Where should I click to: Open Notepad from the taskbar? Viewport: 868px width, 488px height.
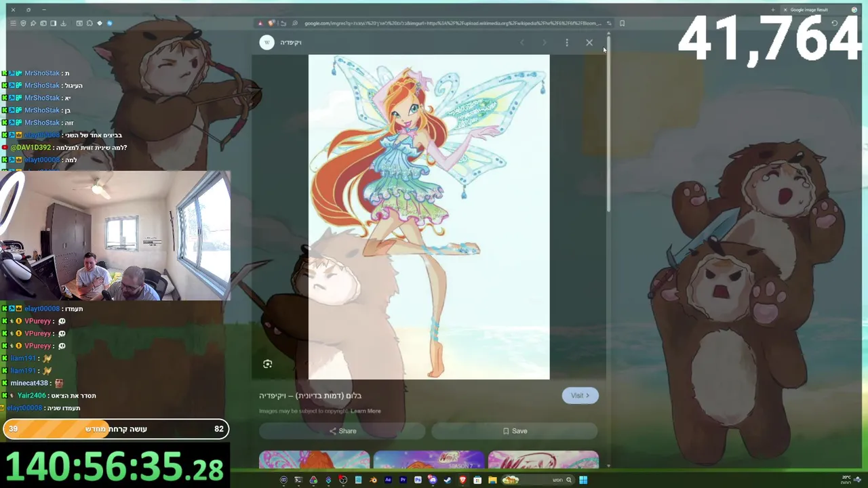tap(358, 480)
